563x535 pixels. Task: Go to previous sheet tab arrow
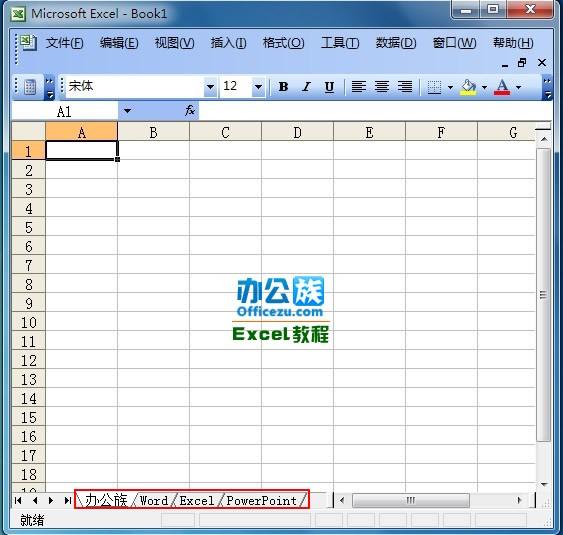(x=34, y=500)
